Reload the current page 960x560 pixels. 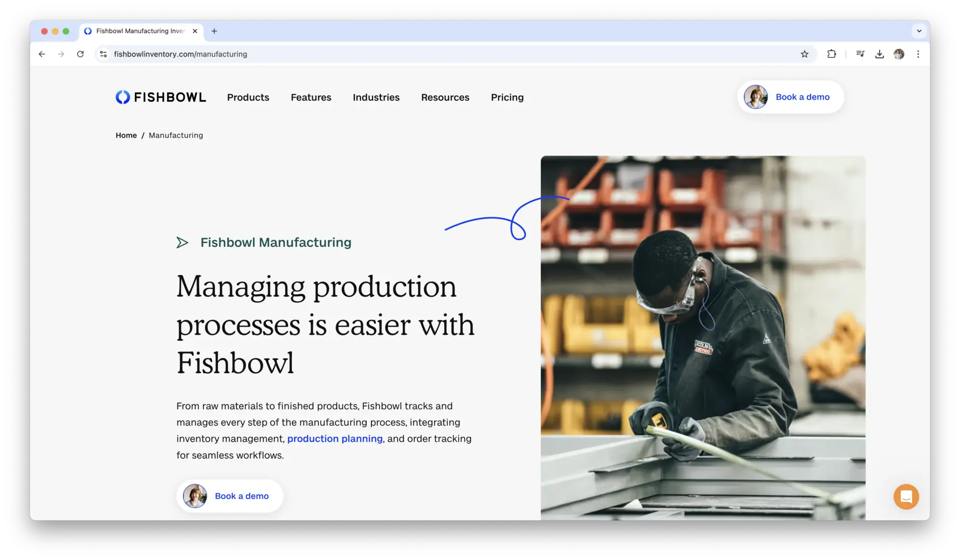tap(80, 54)
